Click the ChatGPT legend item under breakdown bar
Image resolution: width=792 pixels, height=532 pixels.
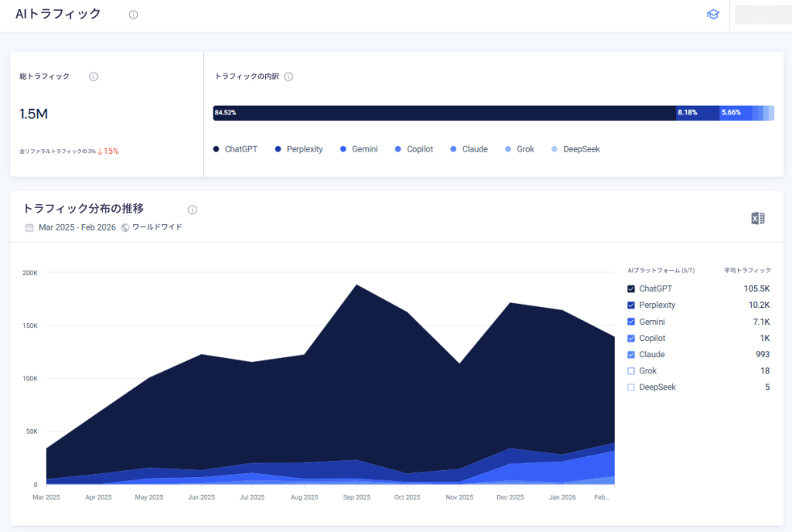235,149
